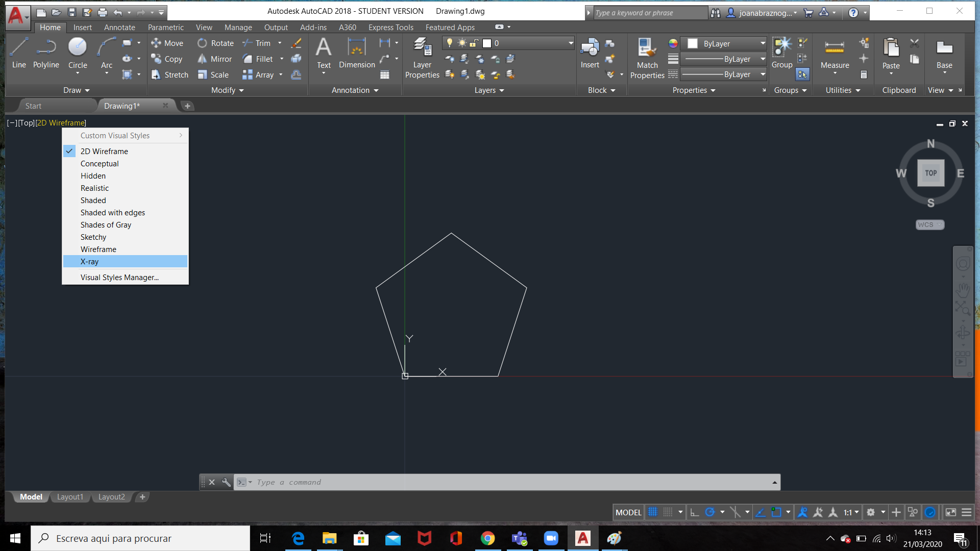Select X-ray visual style
980x551 pixels.
(125, 262)
